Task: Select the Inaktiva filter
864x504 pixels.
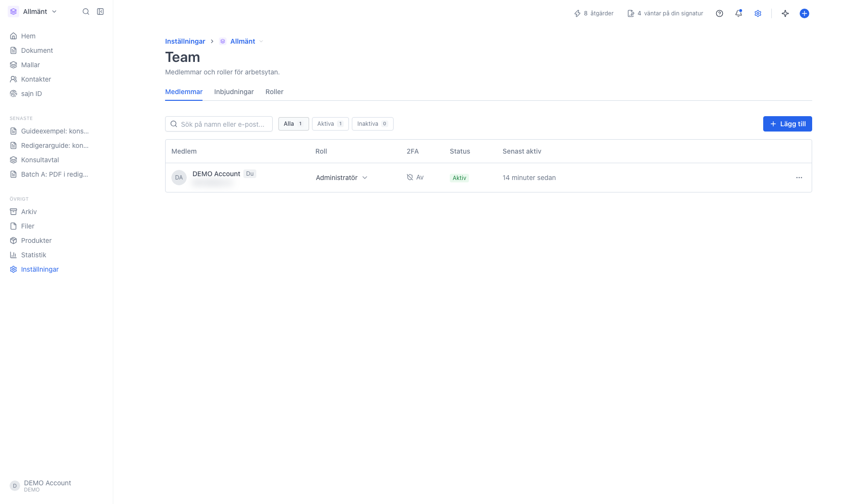Action: [x=372, y=124]
